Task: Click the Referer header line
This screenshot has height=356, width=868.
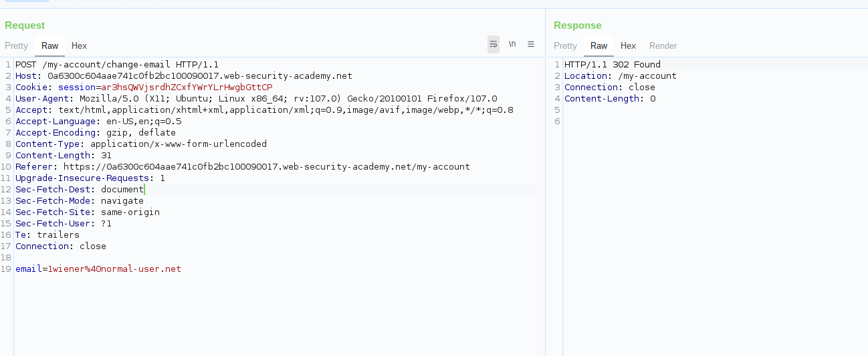Action: [243, 166]
